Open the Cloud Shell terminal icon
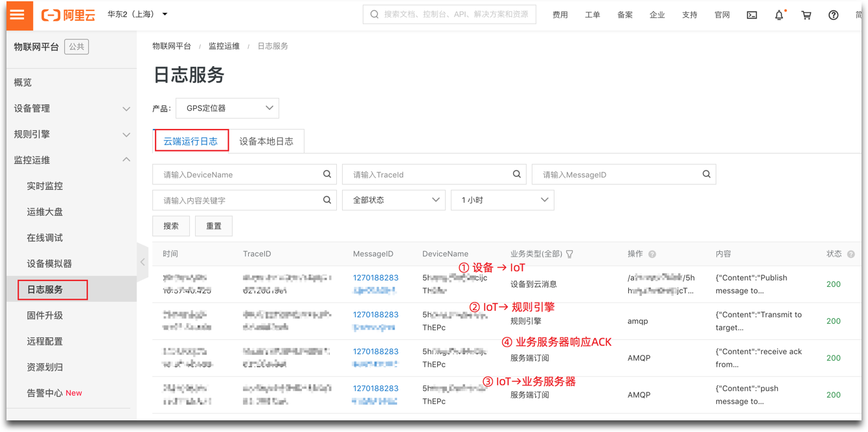 click(x=752, y=15)
